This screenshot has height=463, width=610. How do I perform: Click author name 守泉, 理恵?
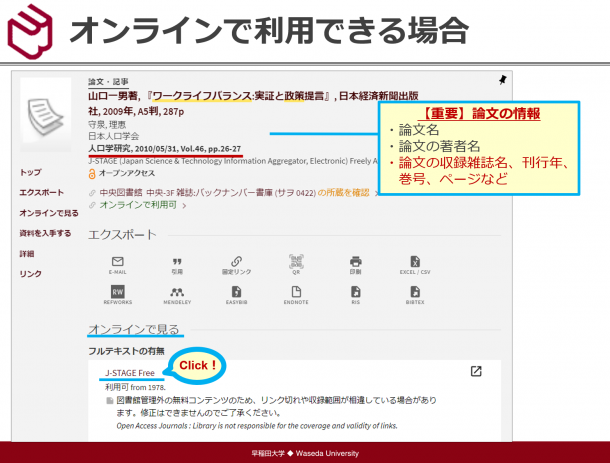(x=107, y=125)
